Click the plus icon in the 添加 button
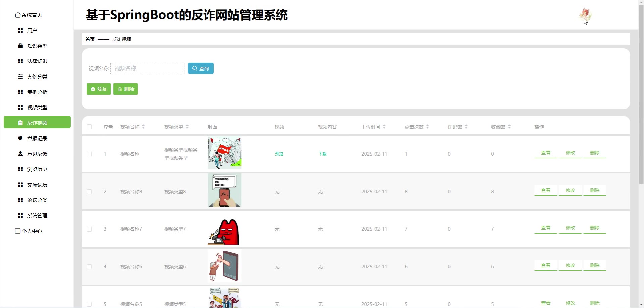 (x=93, y=89)
